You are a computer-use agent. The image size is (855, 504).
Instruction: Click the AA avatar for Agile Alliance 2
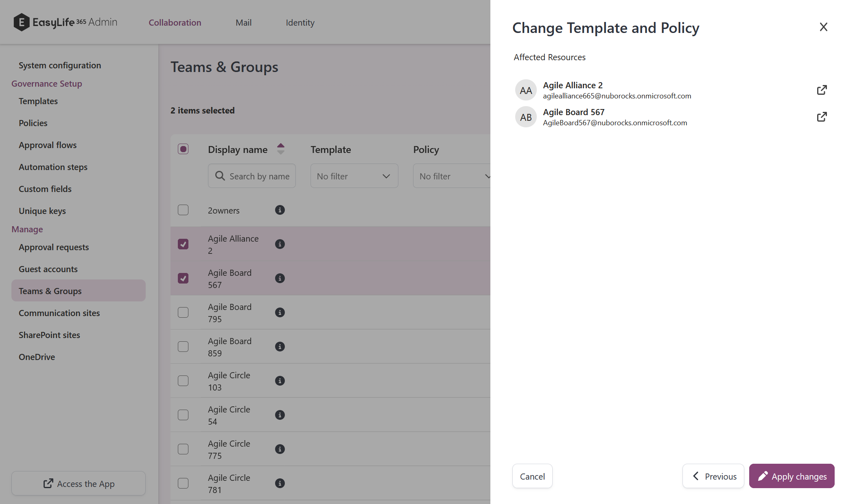click(x=526, y=90)
